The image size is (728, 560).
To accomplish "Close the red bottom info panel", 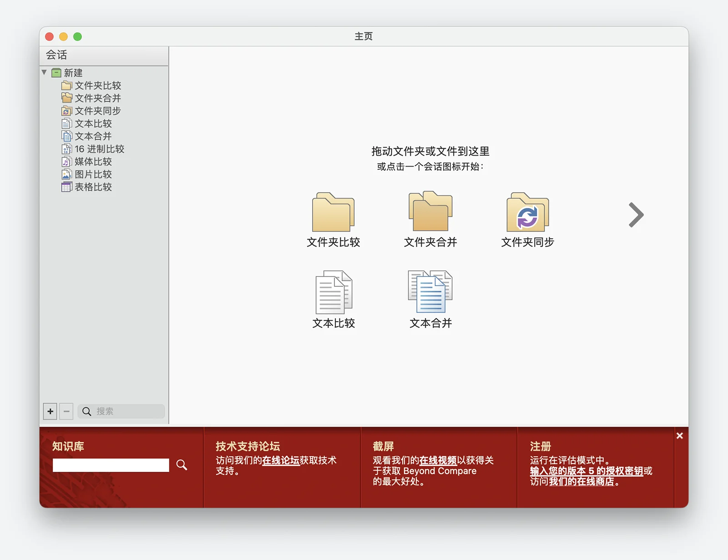I will [x=679, y=436].
